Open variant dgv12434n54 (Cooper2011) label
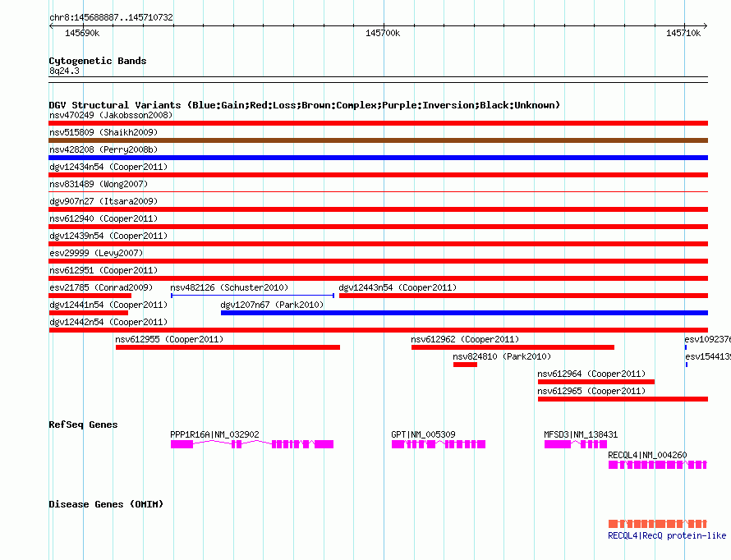The height and width of the screenshot is (560, 731). coord(108,167)
